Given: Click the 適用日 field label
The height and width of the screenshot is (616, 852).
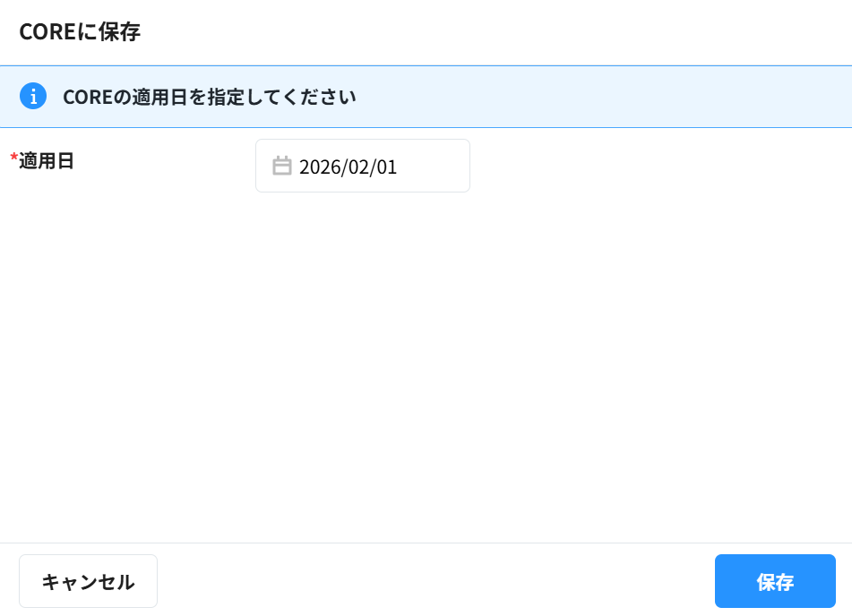Looking at the screenshot, I should pos(47,161).
